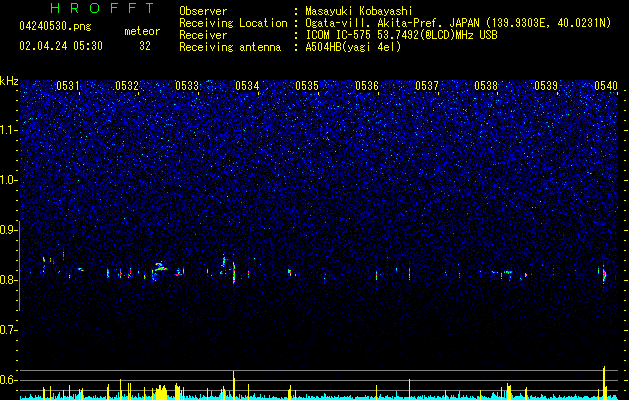Click antenna value A504HB(yagi 4el)
The height and width of the screenshot is (400, 629).
coord(353,47)
